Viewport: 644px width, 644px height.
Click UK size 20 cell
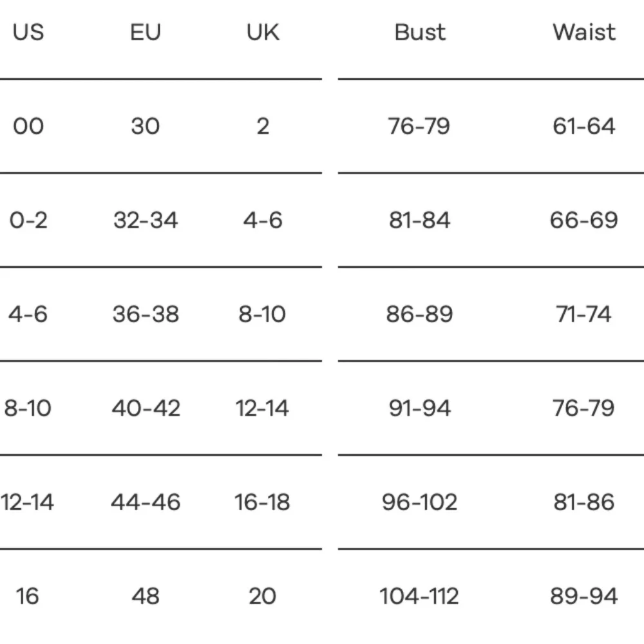coord(263,596)
